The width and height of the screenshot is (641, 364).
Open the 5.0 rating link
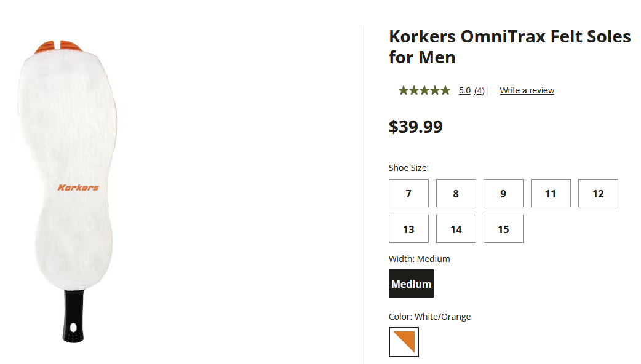[x=464, y=90]
